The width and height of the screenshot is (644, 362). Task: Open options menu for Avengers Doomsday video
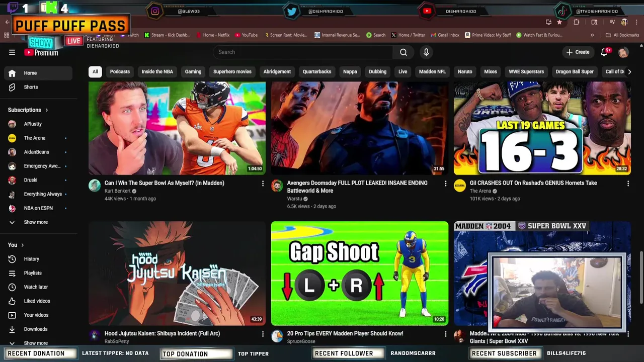(x=445, y=184)
